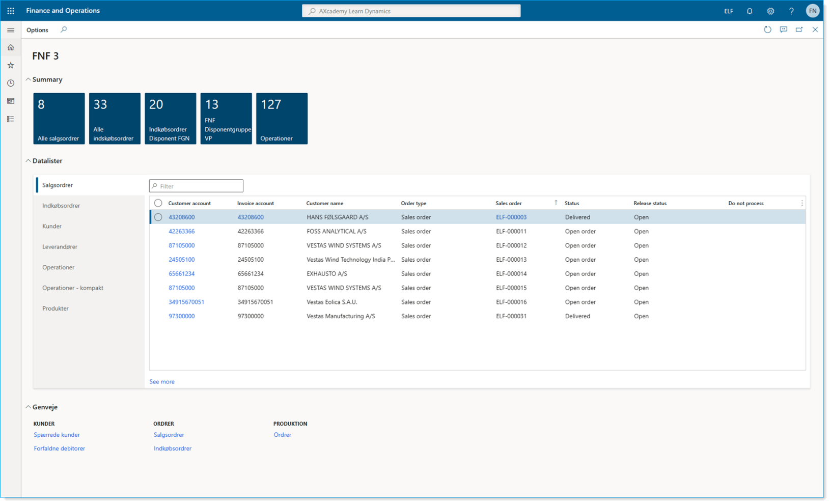This screenshot has height=504, width=830.
Task: Open Favorites star icon
Action: [x=11, y=65]
